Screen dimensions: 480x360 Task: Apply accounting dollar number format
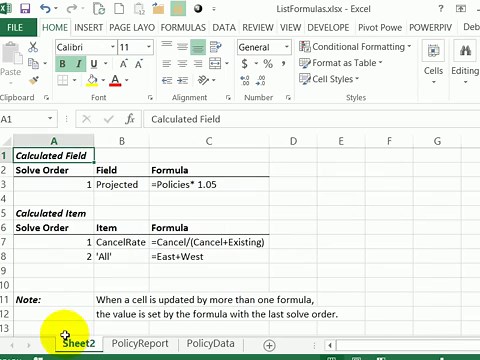pos(245,63)
